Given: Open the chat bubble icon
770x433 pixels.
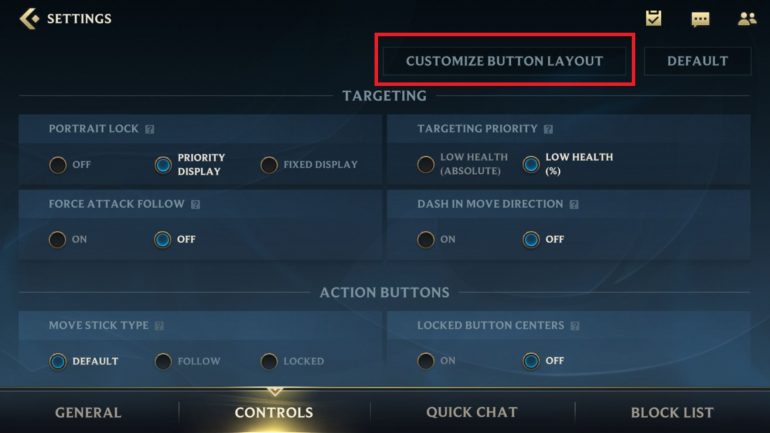Looking at the screenshot, I should pos(700,19).
